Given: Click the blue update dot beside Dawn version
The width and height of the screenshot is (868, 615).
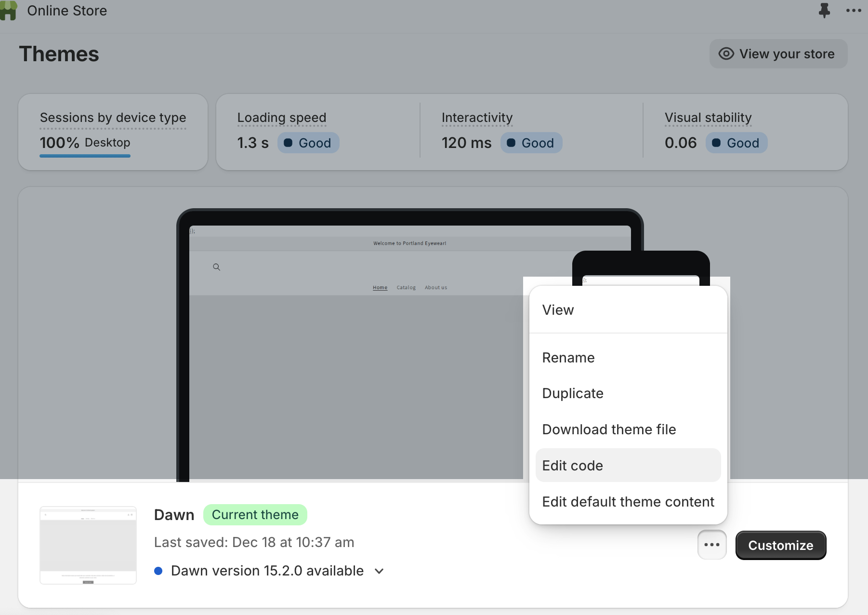Looking at the screenshot, I should click(x=158, y=571).
